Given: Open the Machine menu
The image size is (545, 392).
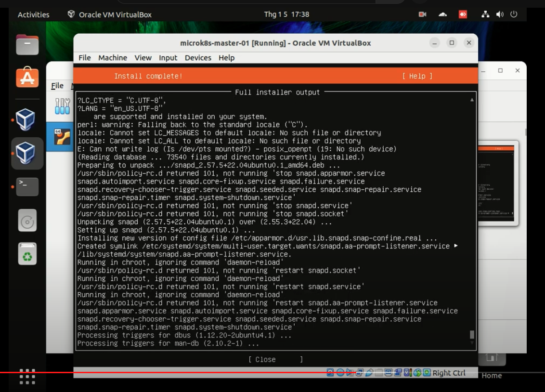Looking at the screenshot, I should pyautogui.click(x=112, y=58).
